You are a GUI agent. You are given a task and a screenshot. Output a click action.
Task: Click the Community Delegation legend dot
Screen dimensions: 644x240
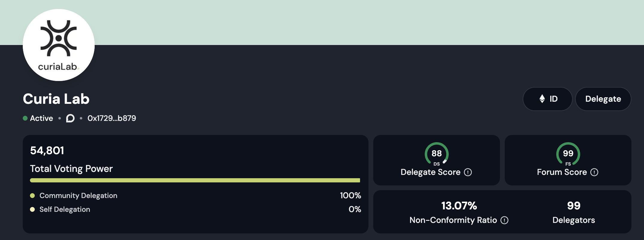tap(32, 196)
